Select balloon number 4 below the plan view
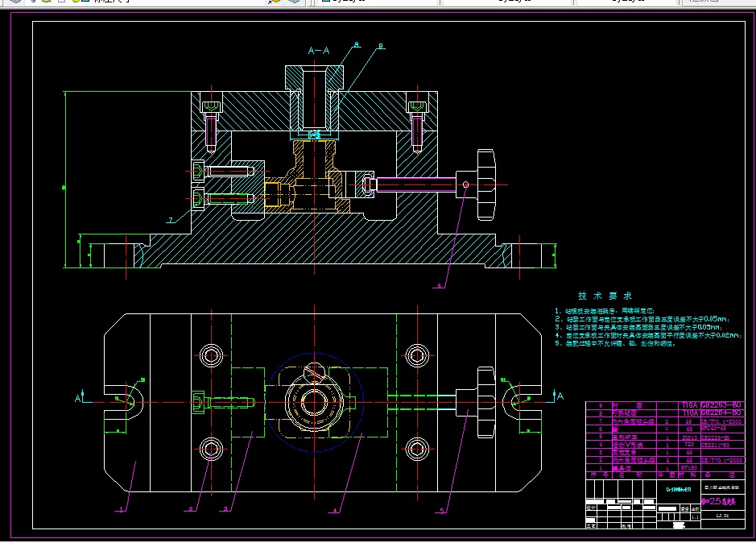The width and height of the screenshot is (756, 543). [335, 510]
